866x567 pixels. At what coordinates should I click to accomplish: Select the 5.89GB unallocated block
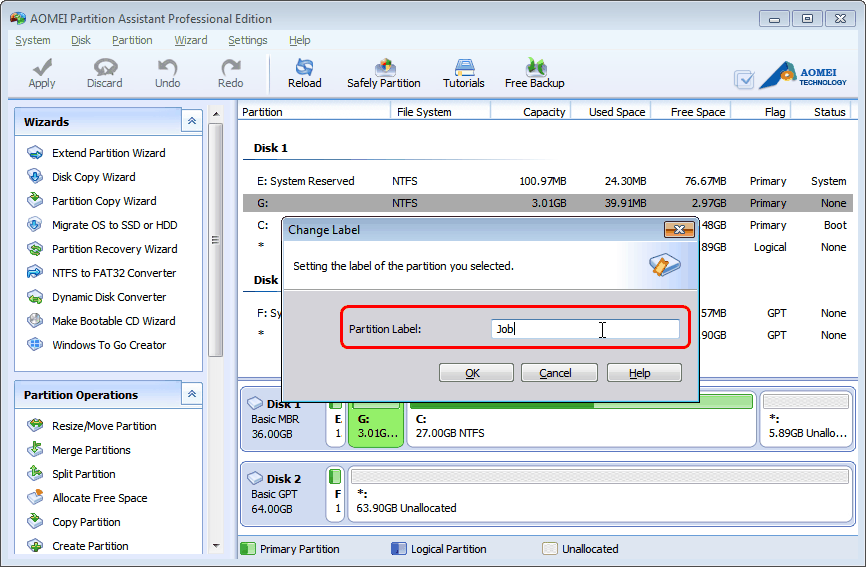coord(806,420)
